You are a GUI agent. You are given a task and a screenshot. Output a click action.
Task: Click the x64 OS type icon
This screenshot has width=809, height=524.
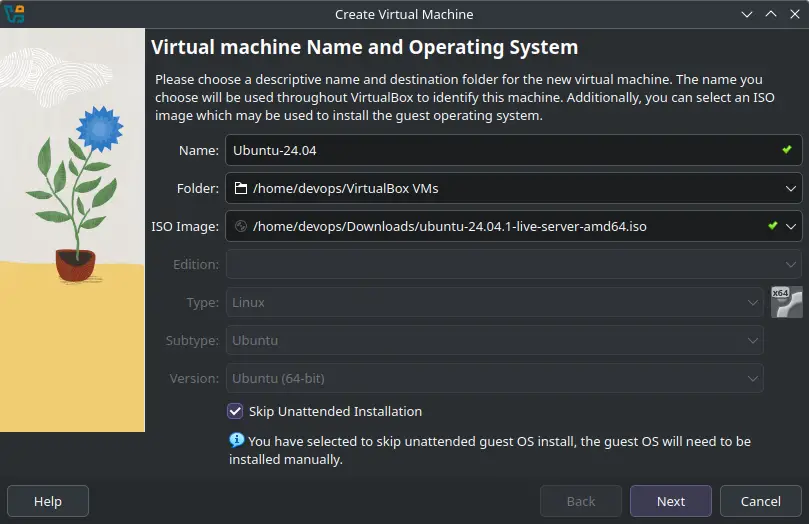(786, 302)
